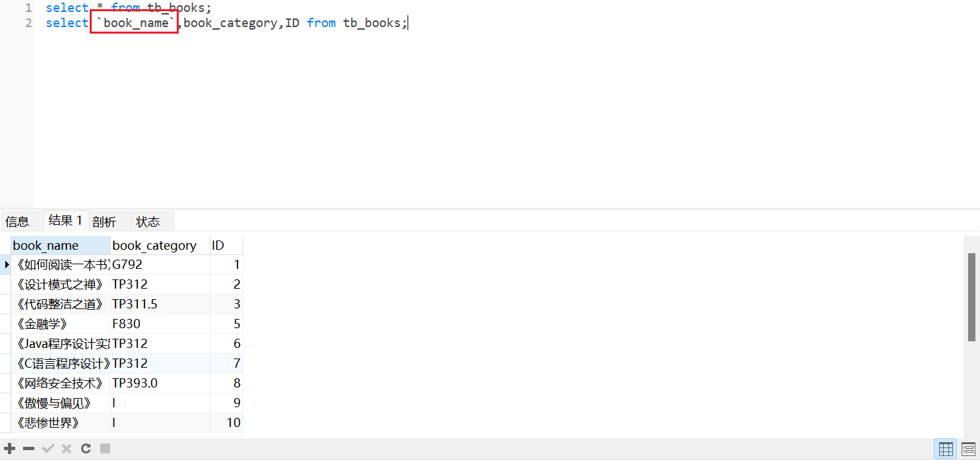Click the add record plus icon
Screen dimensions: 980x460
click(x=10, y=449)
